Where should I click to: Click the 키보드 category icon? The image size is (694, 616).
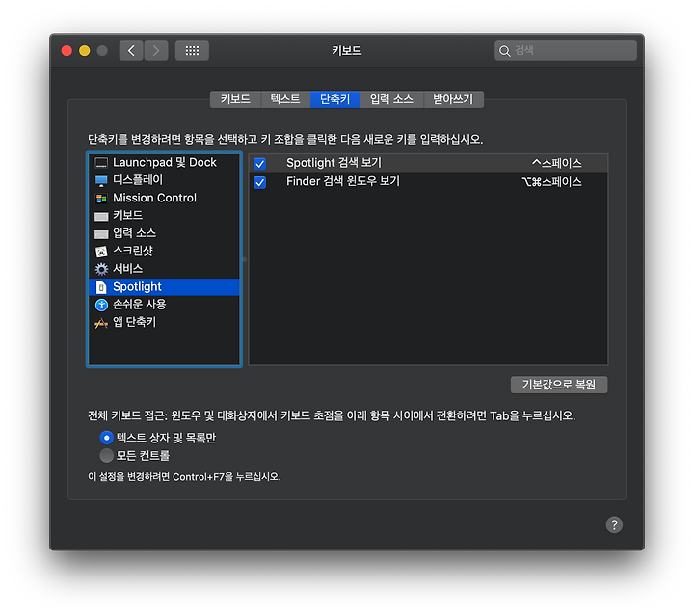pos(101,216)
